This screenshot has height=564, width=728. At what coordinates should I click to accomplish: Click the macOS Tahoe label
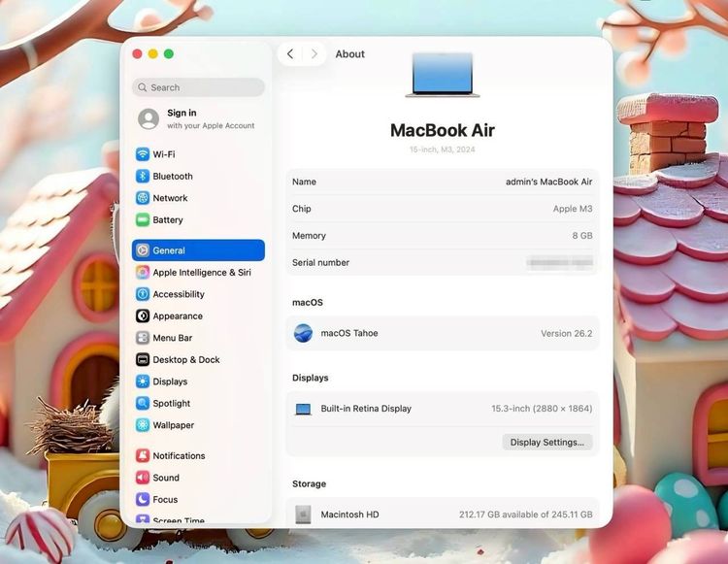point(349,333)
